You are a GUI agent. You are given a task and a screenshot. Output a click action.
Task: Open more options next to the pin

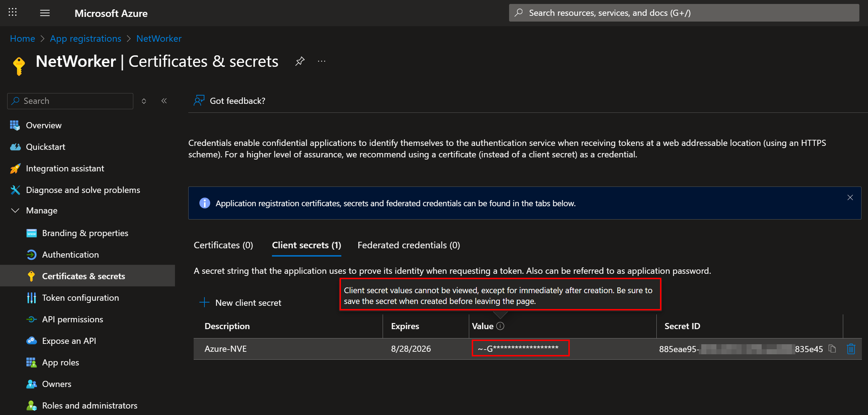[321, 61]
